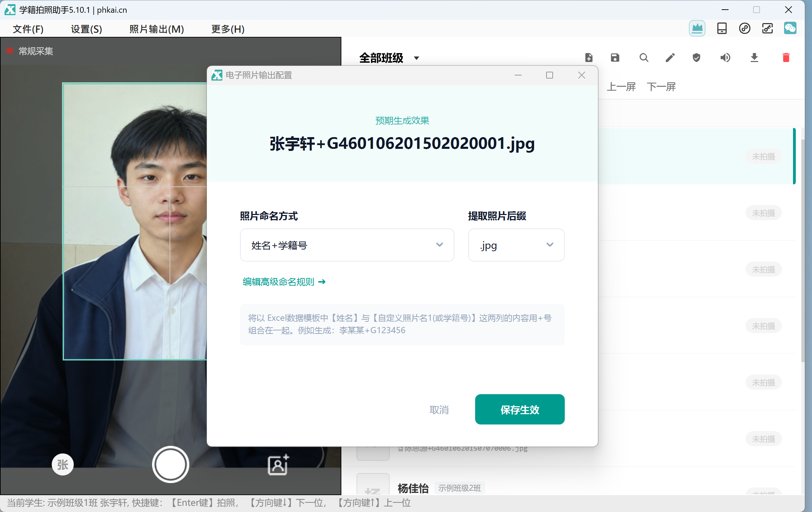The image size is (812, 512).
Task: Open the 照片命名方式 dropdown
Action: [347, 245]
